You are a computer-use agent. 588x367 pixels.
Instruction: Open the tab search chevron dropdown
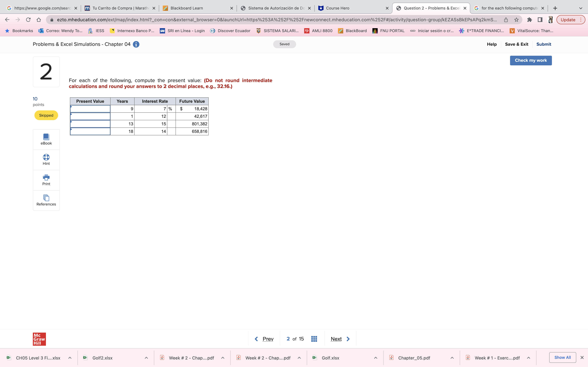[580, 8]
